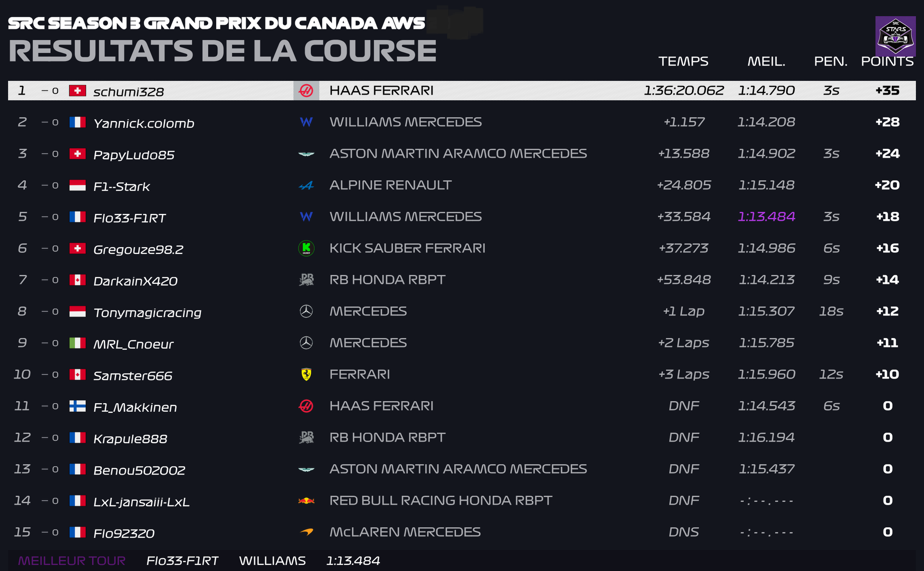The height and width of the screenshot is (571, 924).
Task: Click the TEMPS column header
Action: 683,61
